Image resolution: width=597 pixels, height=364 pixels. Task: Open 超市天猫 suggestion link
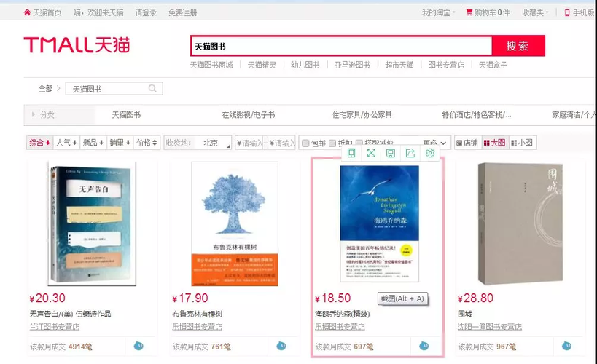[399, 65]
